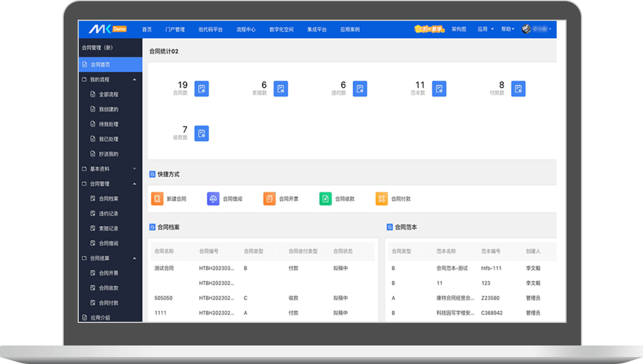Click the 范本数 statistic icon
This screenshot has width=643, height=364.
point(439,89)
